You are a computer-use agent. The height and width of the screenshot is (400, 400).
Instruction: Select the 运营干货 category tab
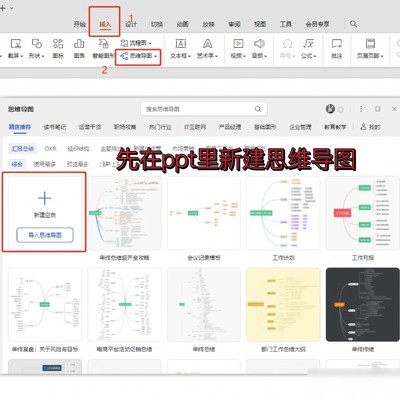click(x=90, y=127)
